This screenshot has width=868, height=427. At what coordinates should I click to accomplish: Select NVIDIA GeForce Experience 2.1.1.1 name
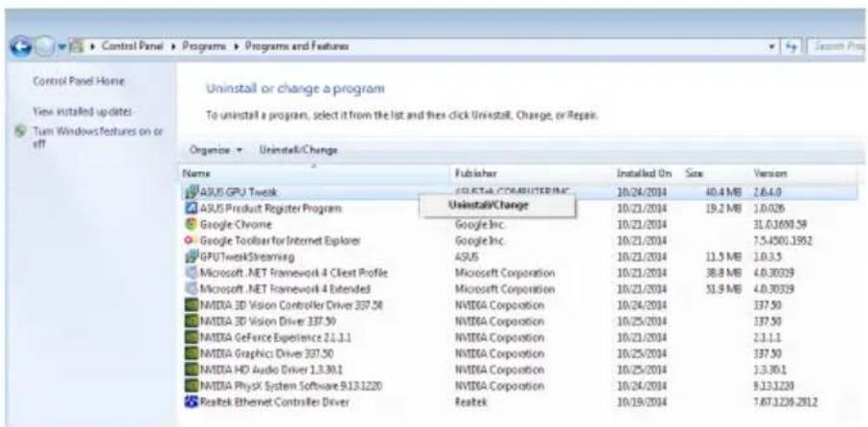(x=275, y=337)
